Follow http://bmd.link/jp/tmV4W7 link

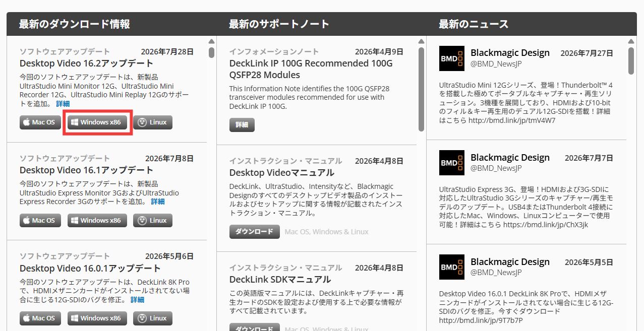pos(511,120)
